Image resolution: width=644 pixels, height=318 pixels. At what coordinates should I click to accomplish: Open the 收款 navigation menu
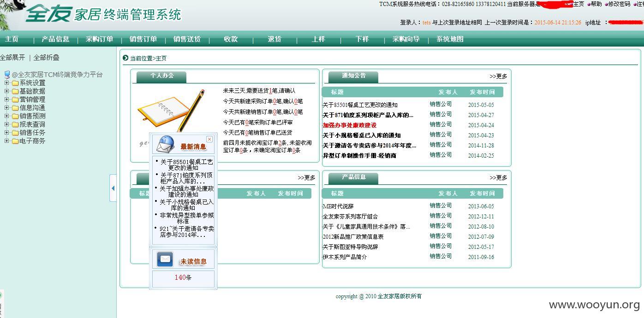(231, 39)
